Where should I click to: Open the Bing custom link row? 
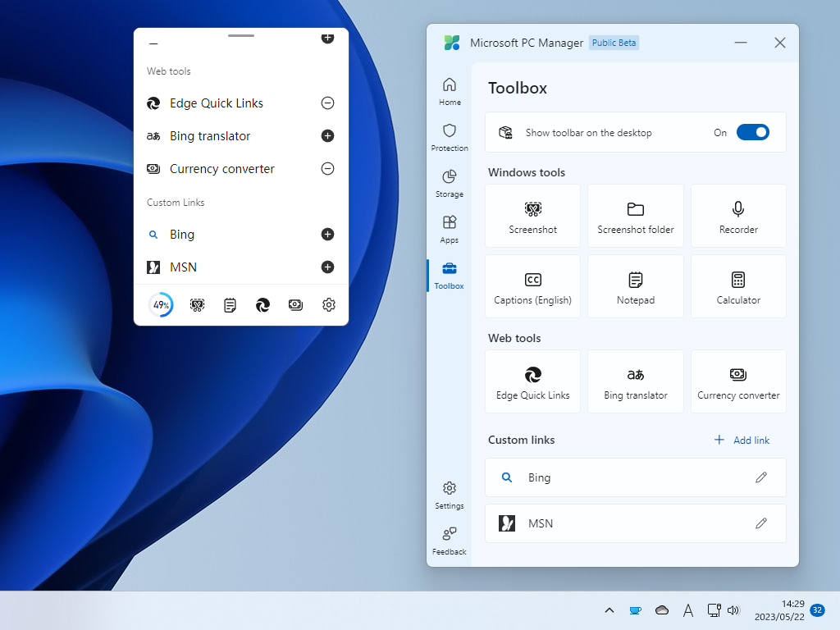[636, 477]
